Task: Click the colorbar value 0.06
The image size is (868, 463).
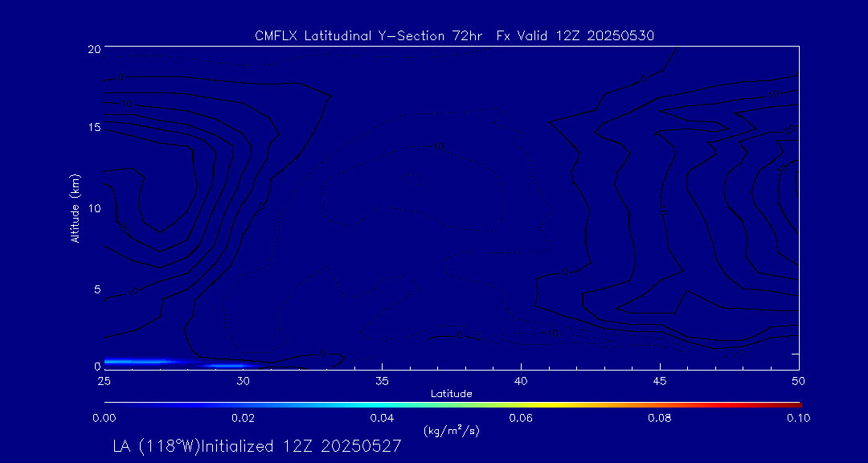Action: click(521, 418)
